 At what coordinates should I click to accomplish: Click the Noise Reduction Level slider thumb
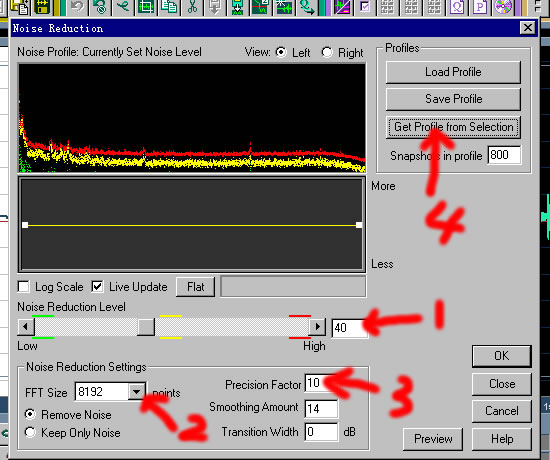pos(146,327)
